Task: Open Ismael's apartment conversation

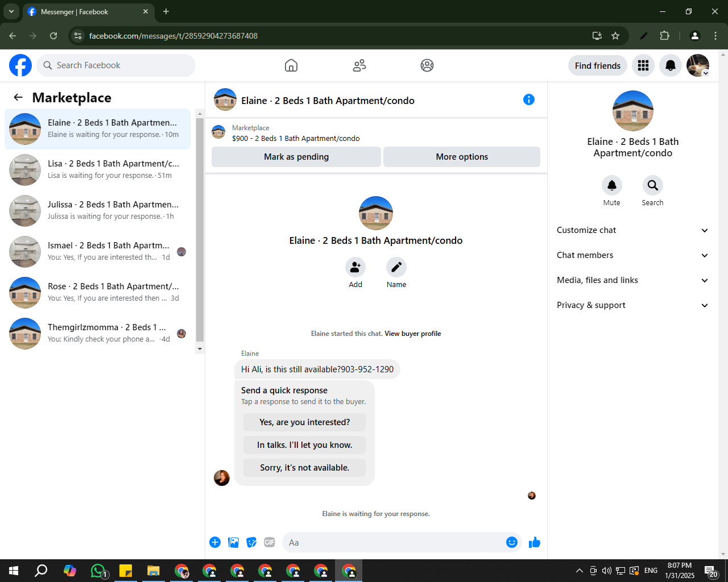Action: click(97, 252)
